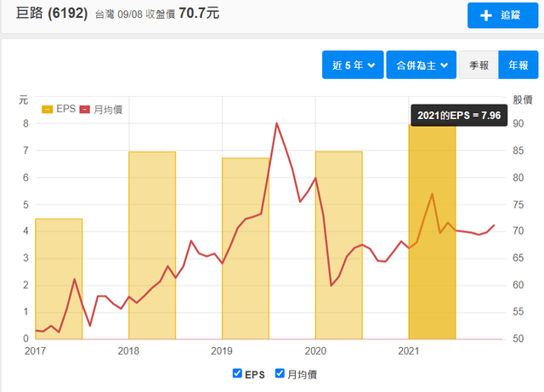Open the 合併為主 report type dropdown
The width and height of the screenshot is (544, 392).
click(422, 65)
